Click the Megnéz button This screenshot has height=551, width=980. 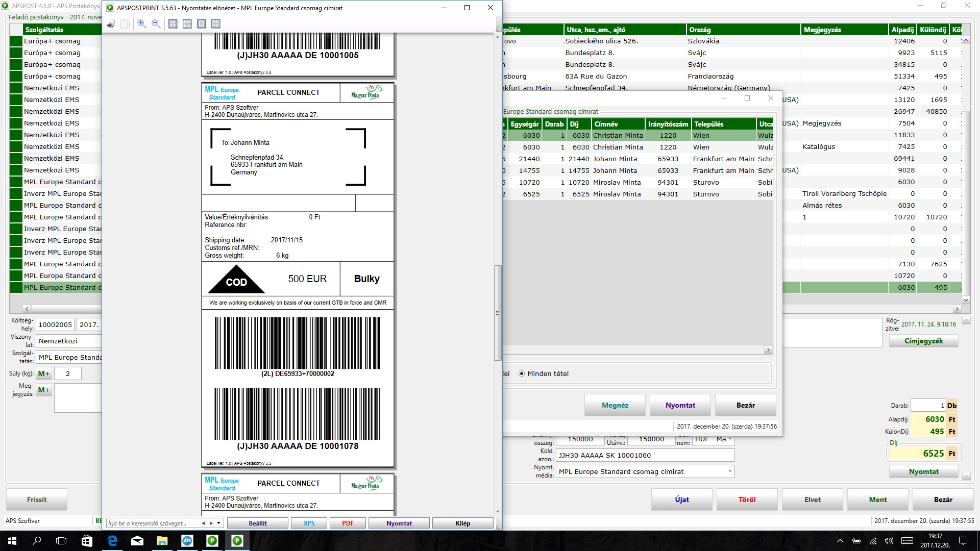(x=615, y=405)
